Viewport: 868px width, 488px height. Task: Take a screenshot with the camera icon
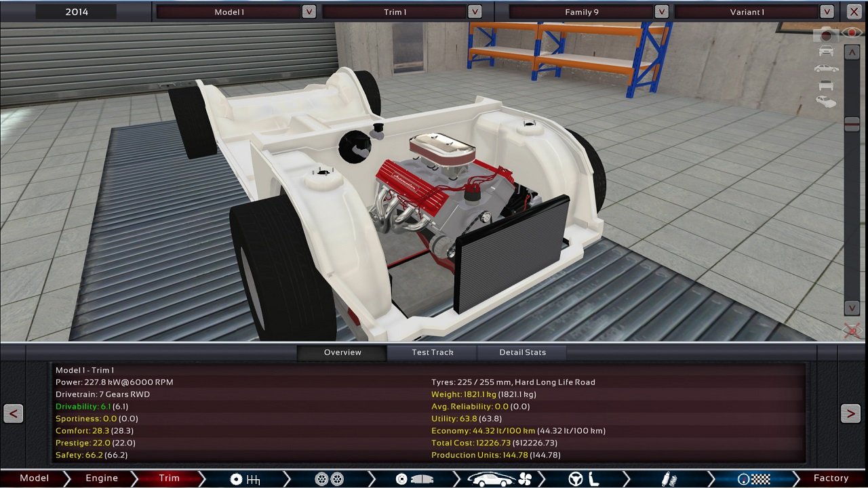pos(825,34)
